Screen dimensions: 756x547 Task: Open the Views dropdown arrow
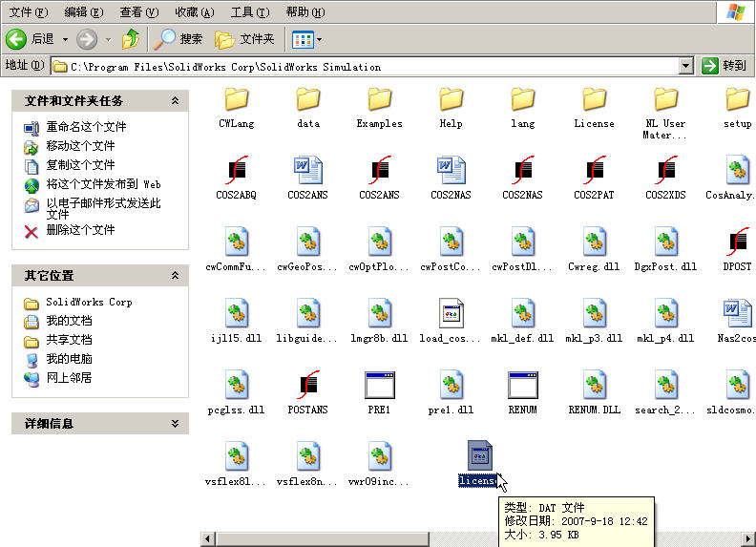tap(319, 39)
